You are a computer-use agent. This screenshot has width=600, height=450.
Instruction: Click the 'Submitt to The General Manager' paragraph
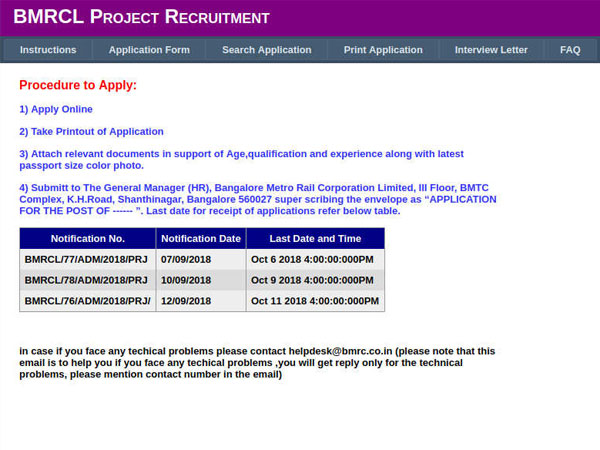pyautogui.click(x=258, y=199)
